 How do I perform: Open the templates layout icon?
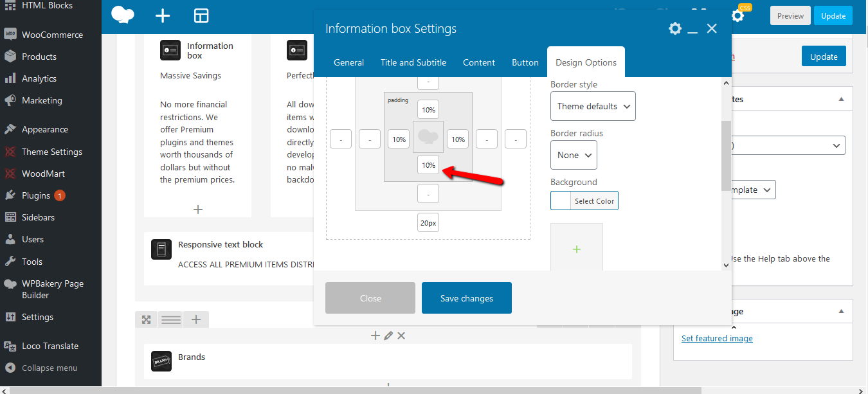pos(201,16)
